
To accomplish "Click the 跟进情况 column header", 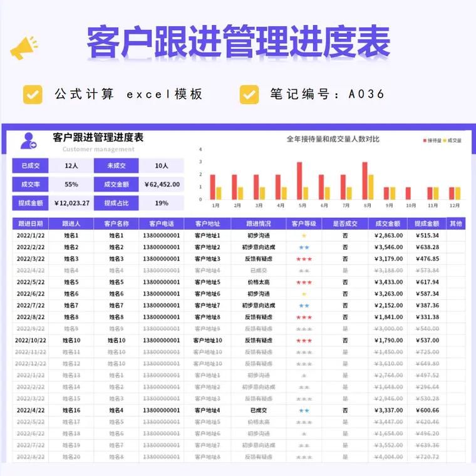I will point(258,224).
